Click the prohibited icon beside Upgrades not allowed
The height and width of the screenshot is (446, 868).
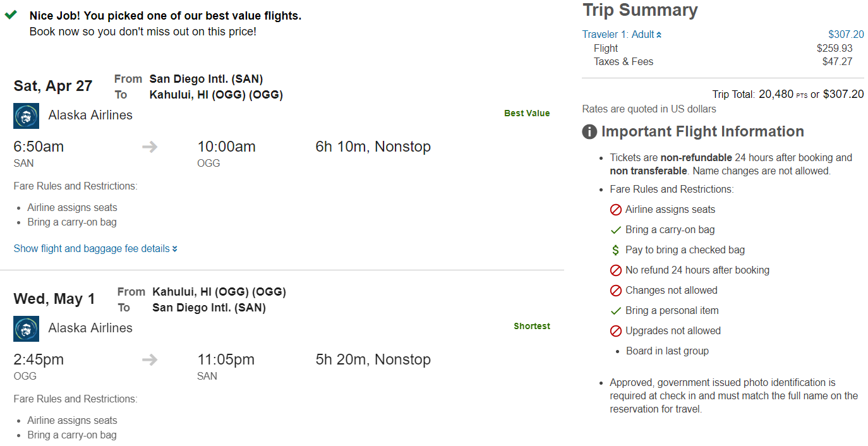616,331
